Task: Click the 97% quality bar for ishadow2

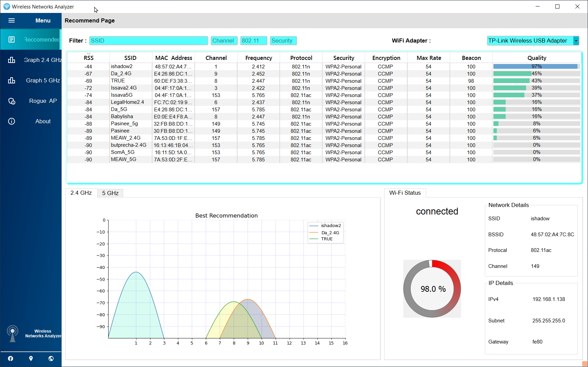Action: coord(537,66)
